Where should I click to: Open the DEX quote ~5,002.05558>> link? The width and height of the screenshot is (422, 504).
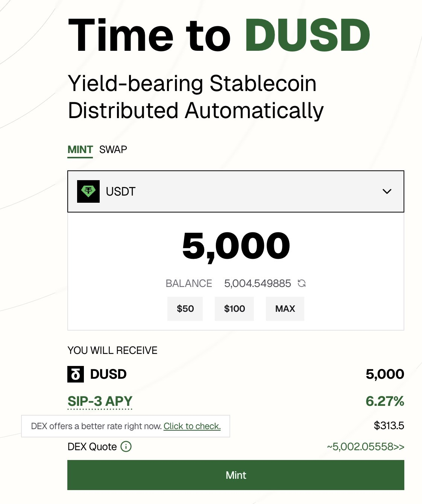[366, 446]
